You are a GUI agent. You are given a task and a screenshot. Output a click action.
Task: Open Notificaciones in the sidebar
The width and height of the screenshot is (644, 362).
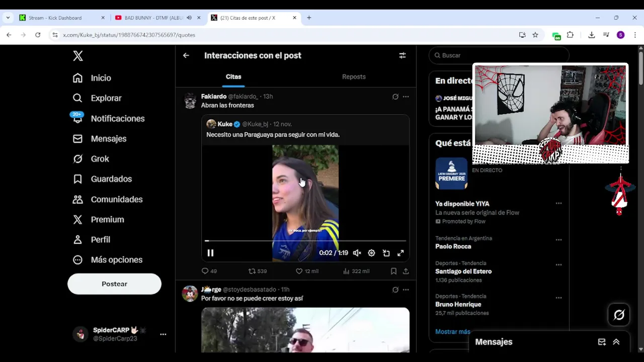(109, 119)
